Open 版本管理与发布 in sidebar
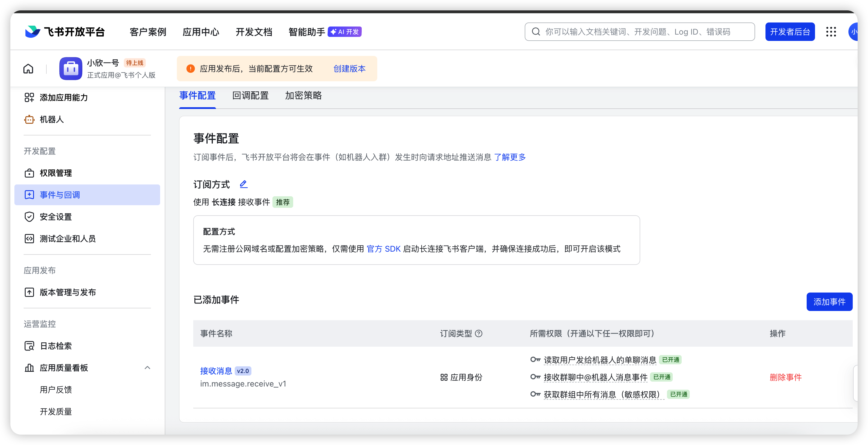 (67, 292)
